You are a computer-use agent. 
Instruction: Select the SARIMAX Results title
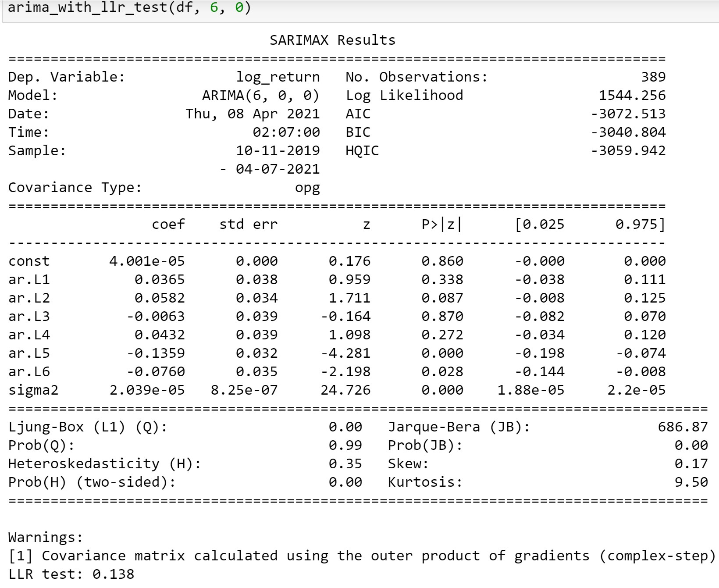pos(332,40)
